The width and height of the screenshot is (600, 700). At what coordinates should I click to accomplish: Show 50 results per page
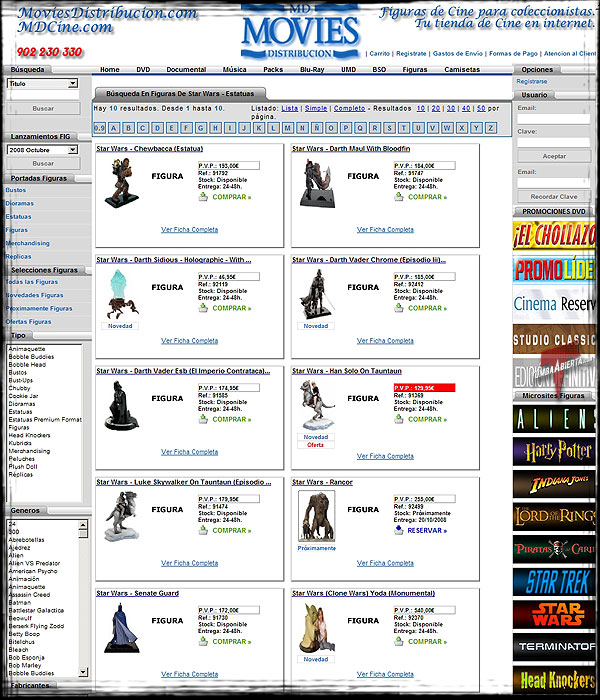pyautogui.click(x=481, y=108)
